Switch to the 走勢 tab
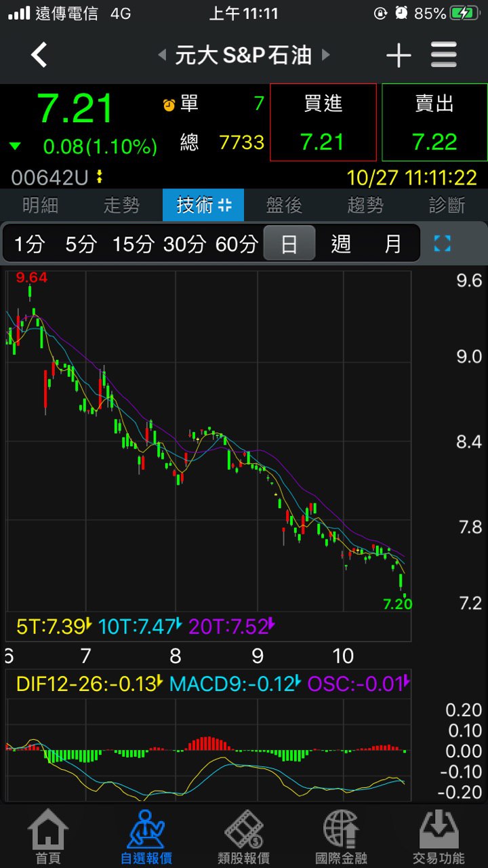 122,205
